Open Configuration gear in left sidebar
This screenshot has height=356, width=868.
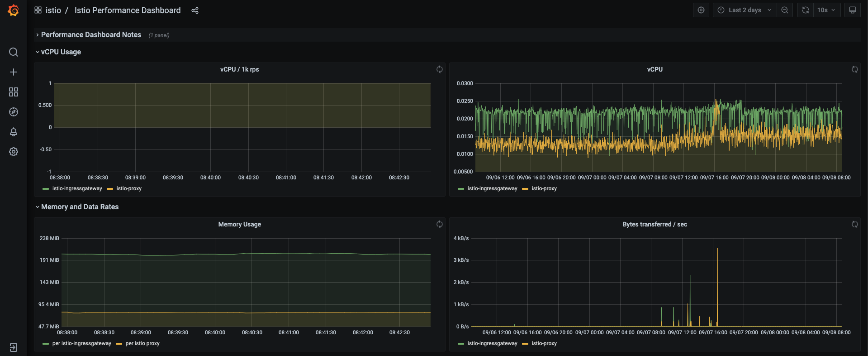tap(14, 152)
